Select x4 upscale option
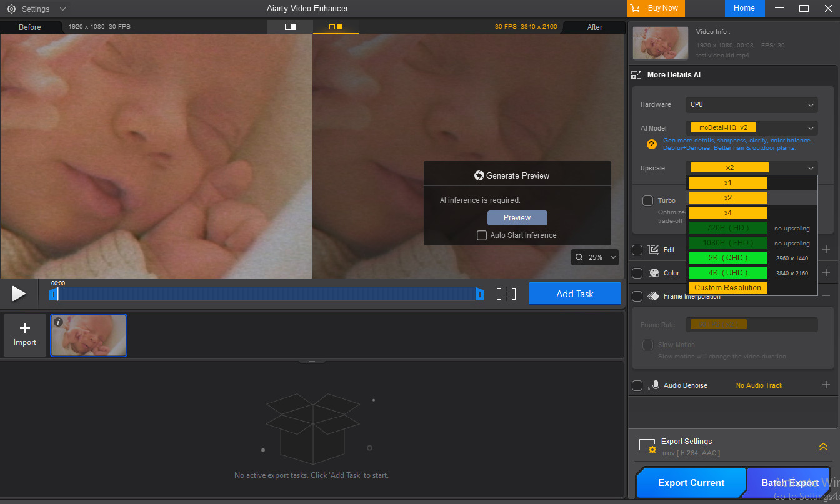This screenshot has width=840, height=504. coord(728,213)
